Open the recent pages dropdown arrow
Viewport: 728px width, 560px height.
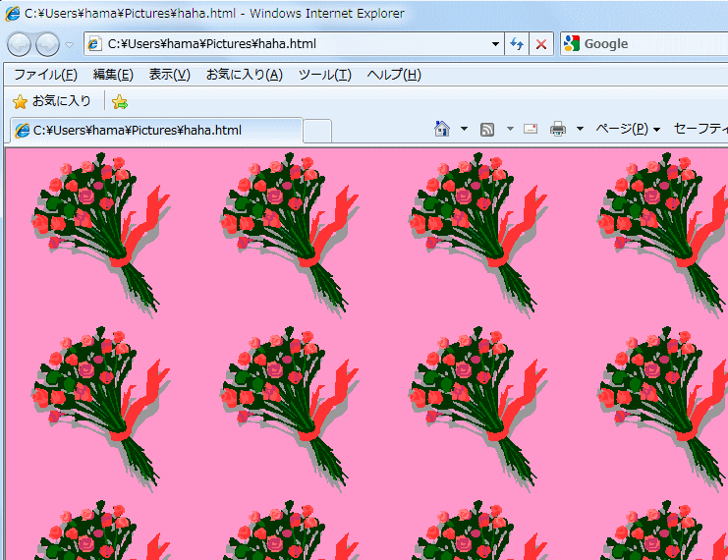click(69, 45)
